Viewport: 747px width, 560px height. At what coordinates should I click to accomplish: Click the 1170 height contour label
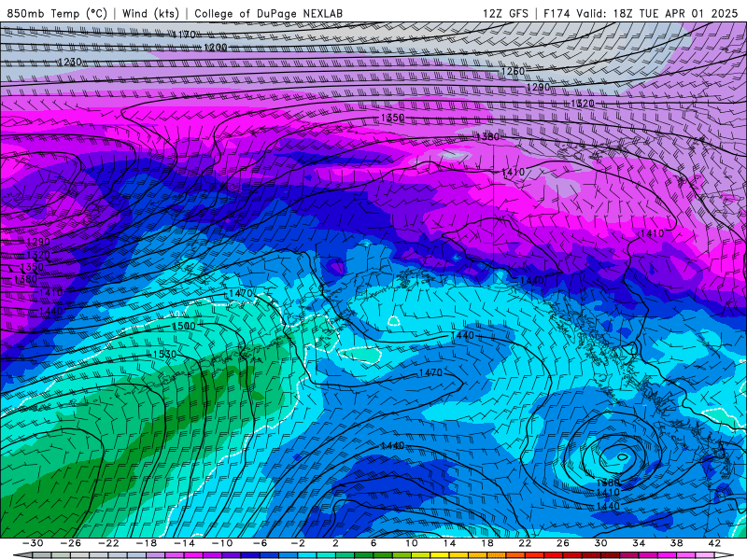pyautogui.click(x=184, y=35)
